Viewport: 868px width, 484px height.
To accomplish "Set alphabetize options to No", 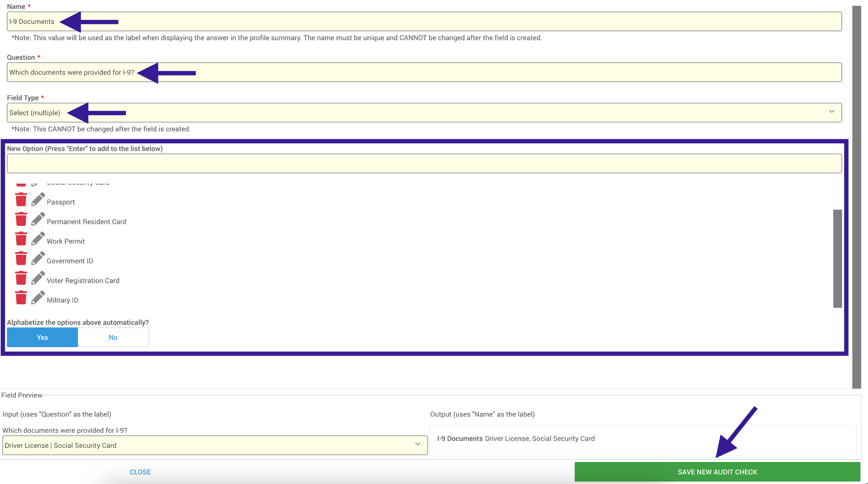I will pyautogui.click(x=113, y=337).
